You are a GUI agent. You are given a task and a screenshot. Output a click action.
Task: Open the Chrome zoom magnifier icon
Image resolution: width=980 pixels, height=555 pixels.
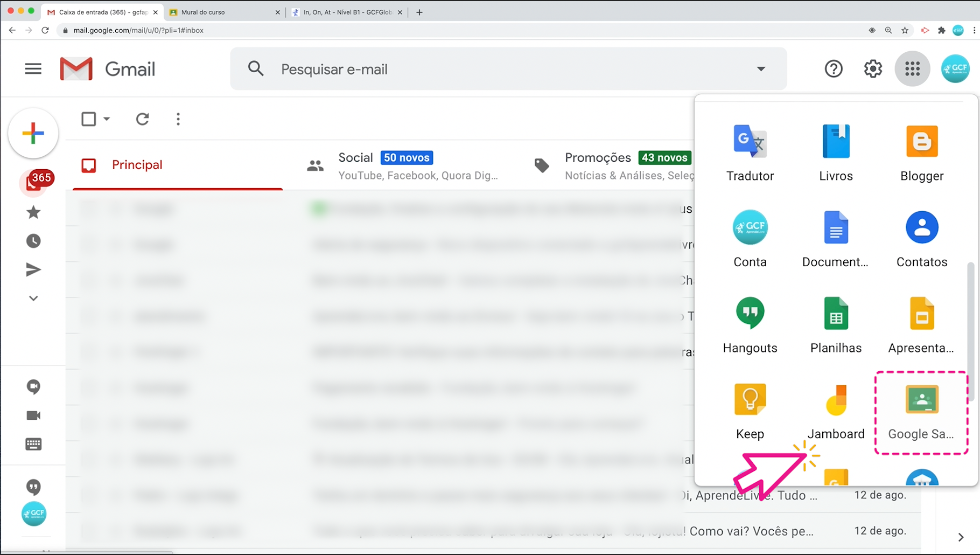click(888, 30)
